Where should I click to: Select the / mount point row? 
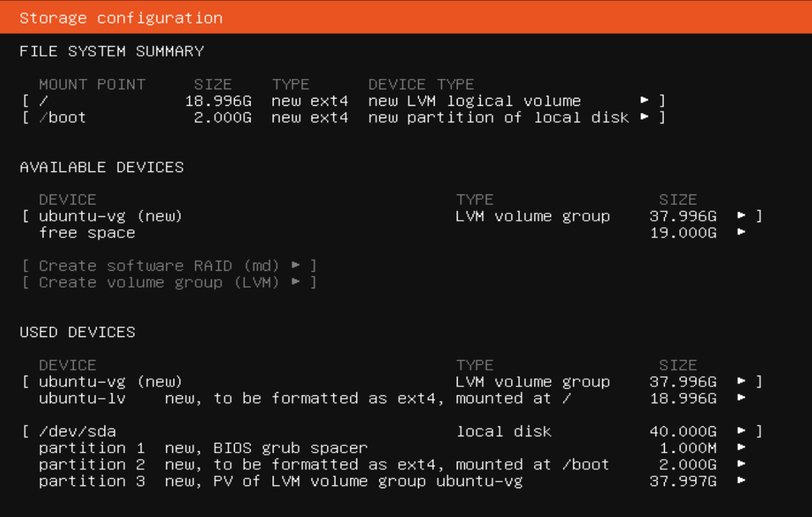click(344, 101)
